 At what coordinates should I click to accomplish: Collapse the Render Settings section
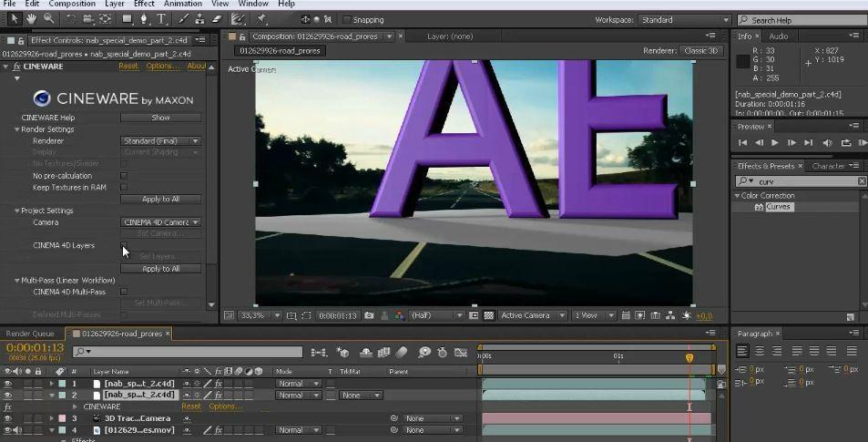click(17, 129)
